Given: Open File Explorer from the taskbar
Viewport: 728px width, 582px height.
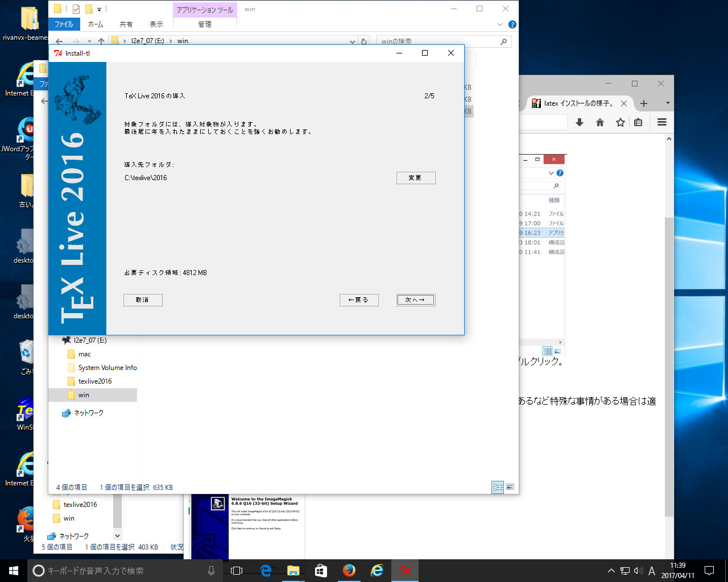Looking at the screenshot, I should [x=293, y=571].
